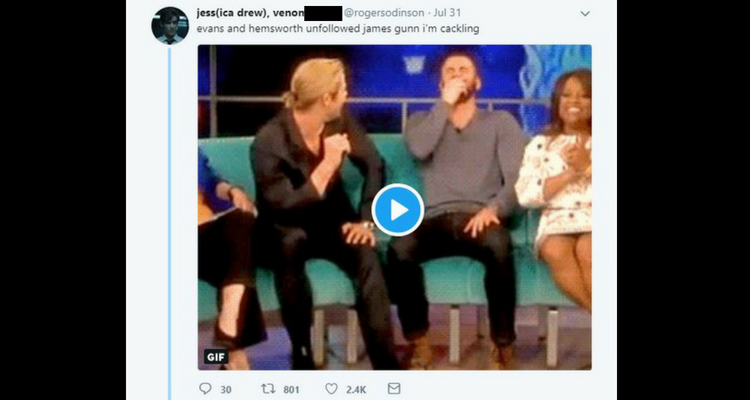
Task: Click the like count 2.4K
Action: click(356, 389)
